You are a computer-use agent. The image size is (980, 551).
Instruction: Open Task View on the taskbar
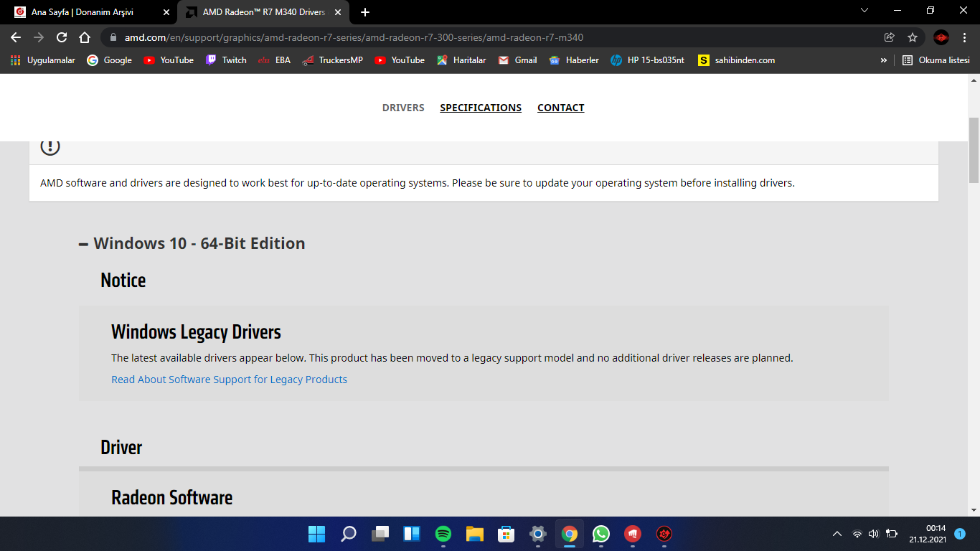[x=380, y=534]
